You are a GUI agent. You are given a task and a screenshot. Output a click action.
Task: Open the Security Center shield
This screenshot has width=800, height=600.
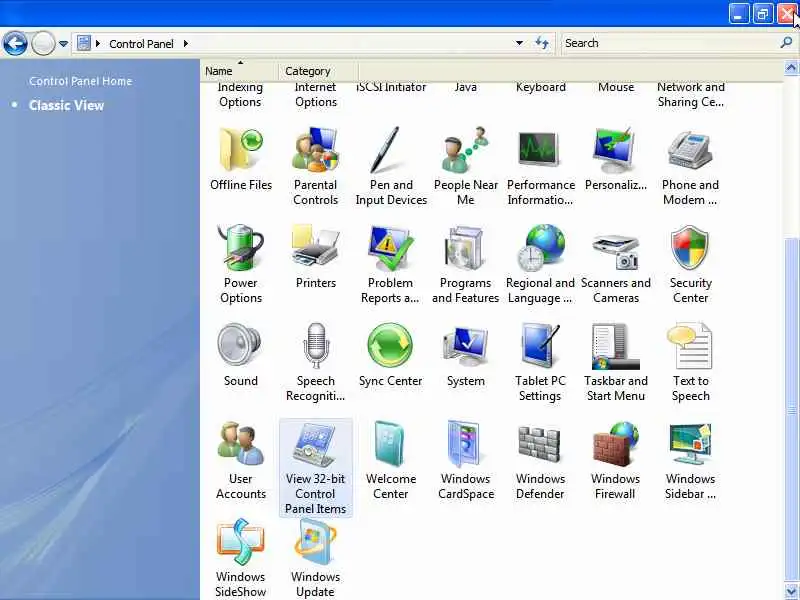[x=690, y=248]
